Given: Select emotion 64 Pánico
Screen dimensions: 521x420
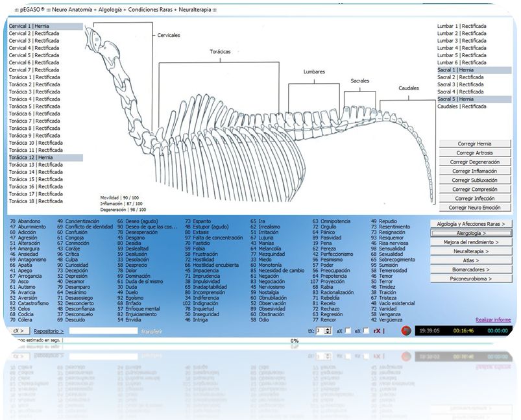Looking at the screenshot, I should click(x=323, y=232).
